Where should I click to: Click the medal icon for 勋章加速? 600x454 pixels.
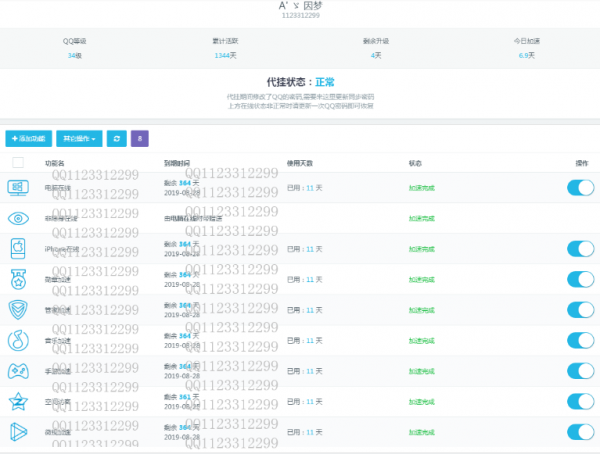point(18,279)
